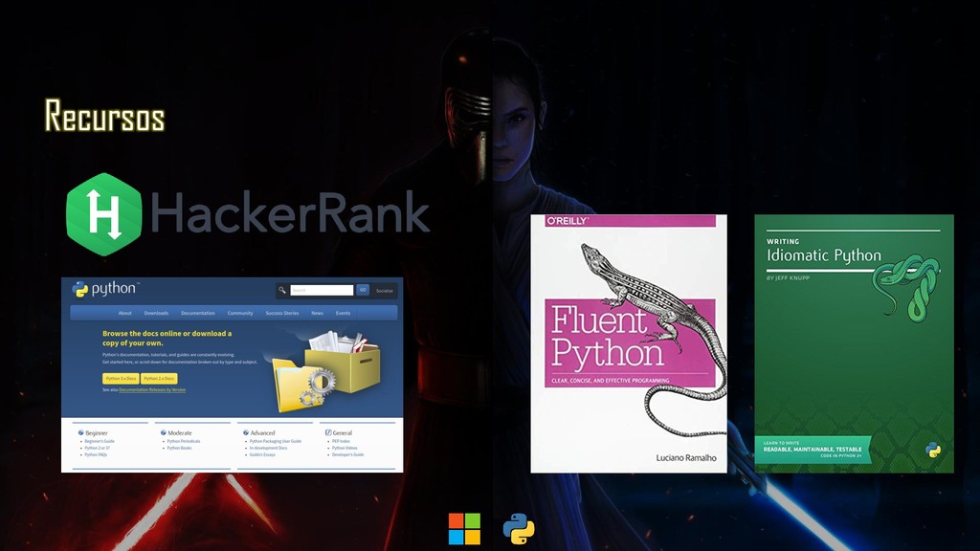The width and height of the screenshot is (980, 551).
Task: Open the Downloads nav item
Action: (x=156, y=313)
